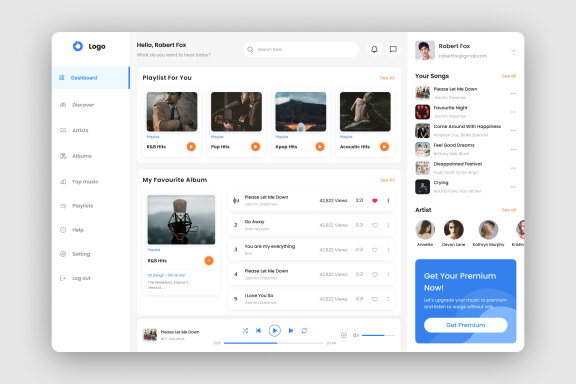Open options for You are my everything

tap(388, 250)
